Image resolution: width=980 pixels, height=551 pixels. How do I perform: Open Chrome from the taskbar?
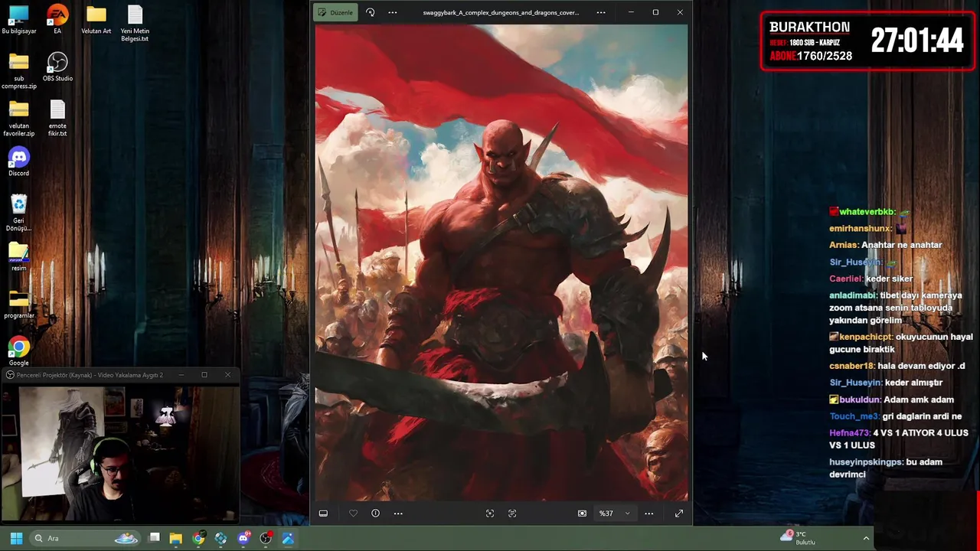point(198,539)
